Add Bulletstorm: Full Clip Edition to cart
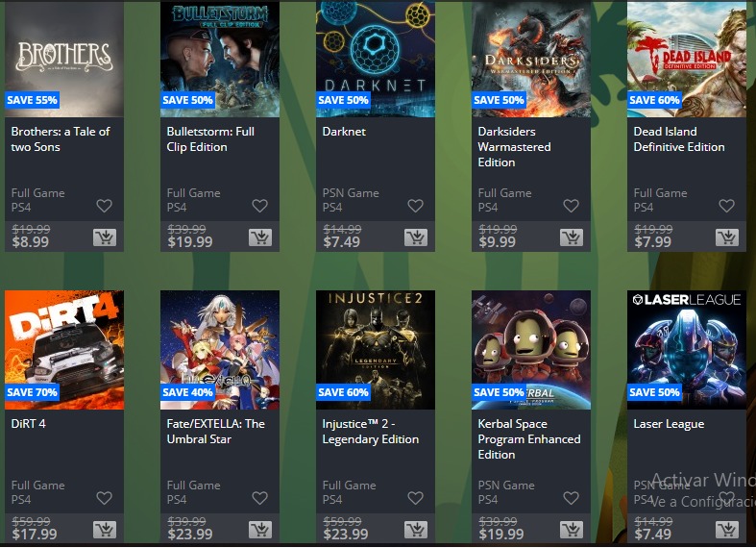This screenshot has height=548, width=756. click(260, 237)
